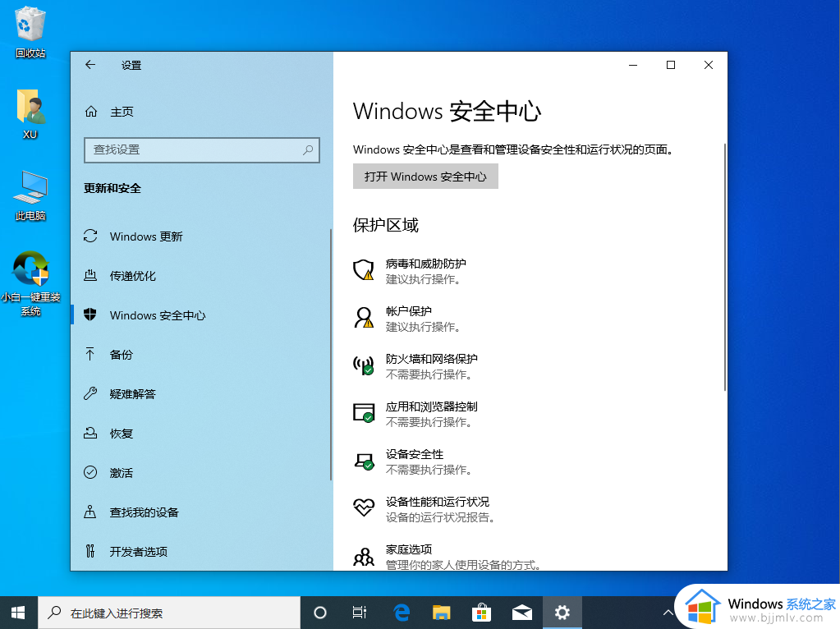Select the 备份 upload arrow icon
Image resolution: width=840 pixels, height=629 pixels.
(x=90, y=354)
